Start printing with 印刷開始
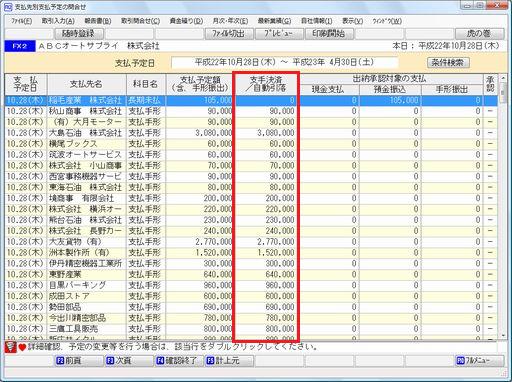This screenshot has height=382, width=512. tap(329, 34)
